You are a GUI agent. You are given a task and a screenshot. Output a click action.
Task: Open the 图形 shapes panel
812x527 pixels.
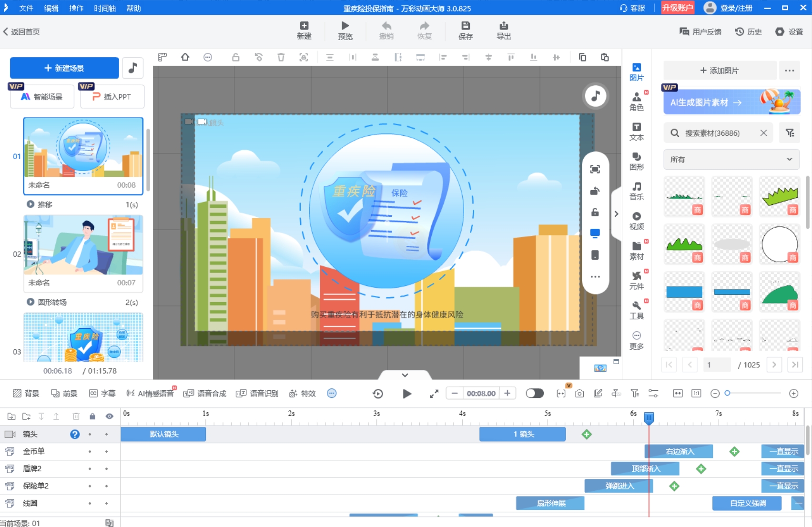[x=636, y=161]
